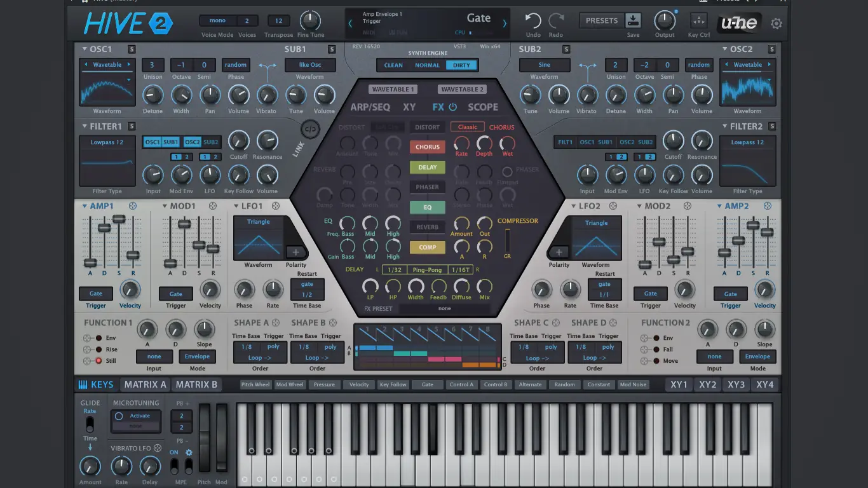The height and width of the screenshot is (488, 868).
Task: Toggle the COMP effect button
Action: [x=428, y=247]
